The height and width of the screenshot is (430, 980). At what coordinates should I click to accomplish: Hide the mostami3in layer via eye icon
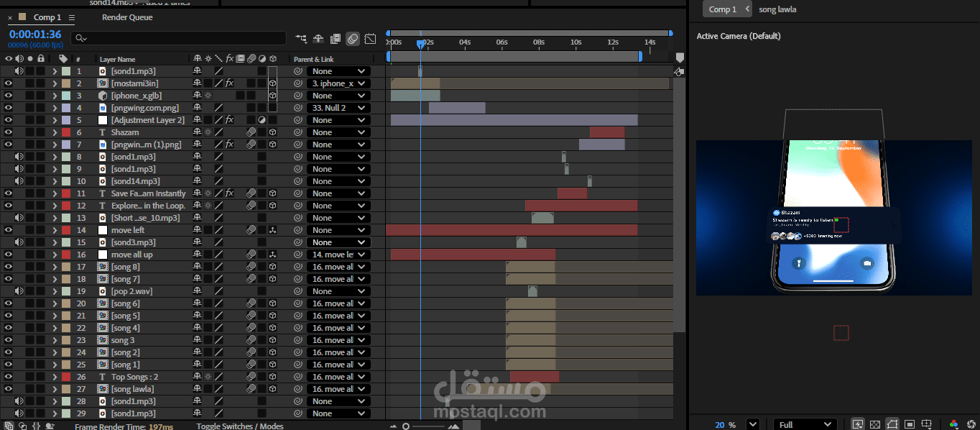[9, 83]
